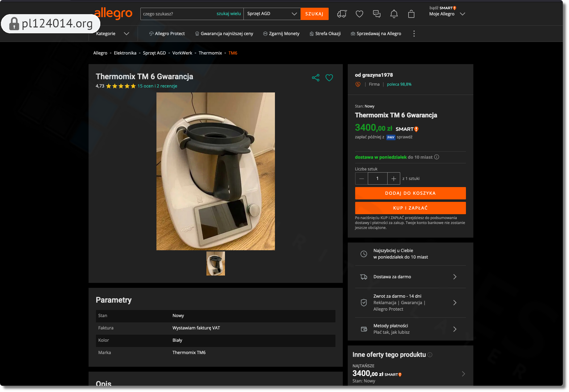Increase quantity with plus button
The image size is (569, 392).
[394, 179]
